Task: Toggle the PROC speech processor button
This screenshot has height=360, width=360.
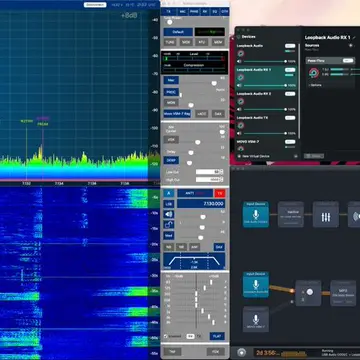Action: (171, 92)
